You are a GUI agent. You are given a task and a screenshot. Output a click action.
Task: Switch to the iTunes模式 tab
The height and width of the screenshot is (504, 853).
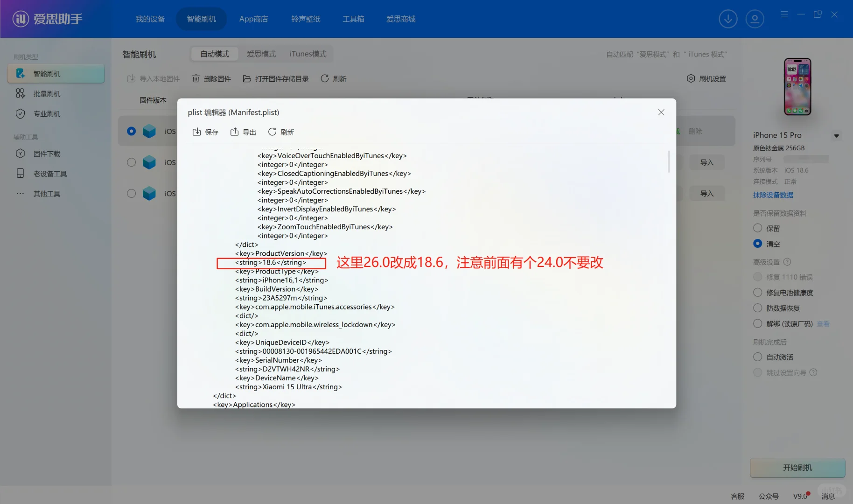(308, 54)
